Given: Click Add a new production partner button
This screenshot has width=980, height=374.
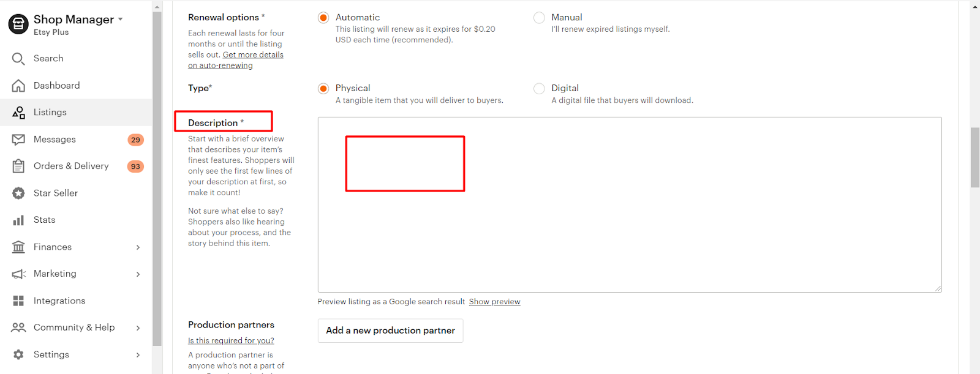Looking at the screenshot, I should point(390,331).
